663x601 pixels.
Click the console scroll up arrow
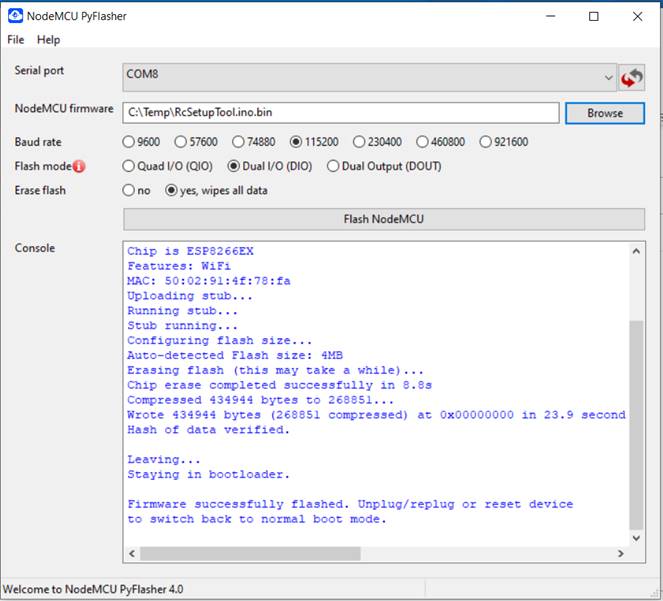pos(636,251)
